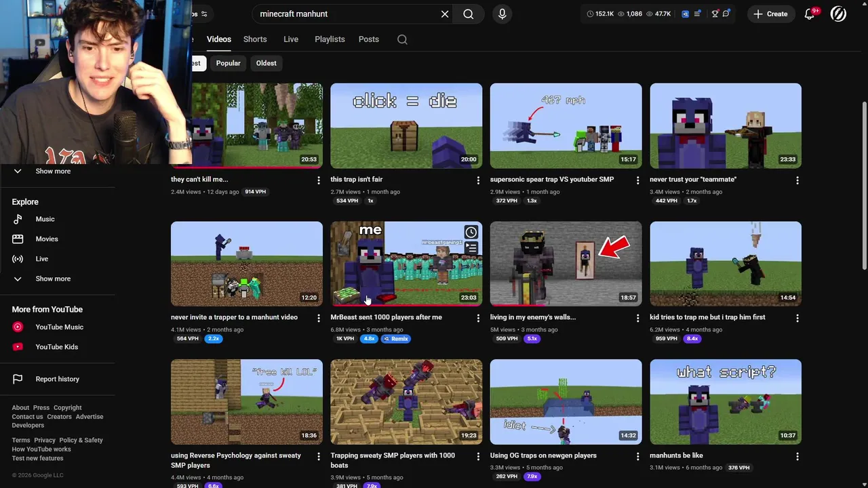Switch to the Live tab
868x488 pixels.
point(291,39)
